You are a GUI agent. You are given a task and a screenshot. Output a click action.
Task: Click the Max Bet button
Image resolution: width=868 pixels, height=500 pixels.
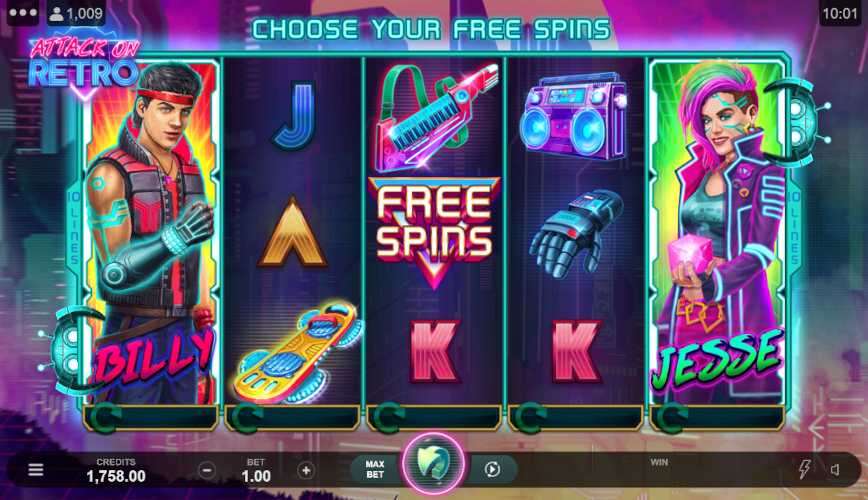point(375,470)
